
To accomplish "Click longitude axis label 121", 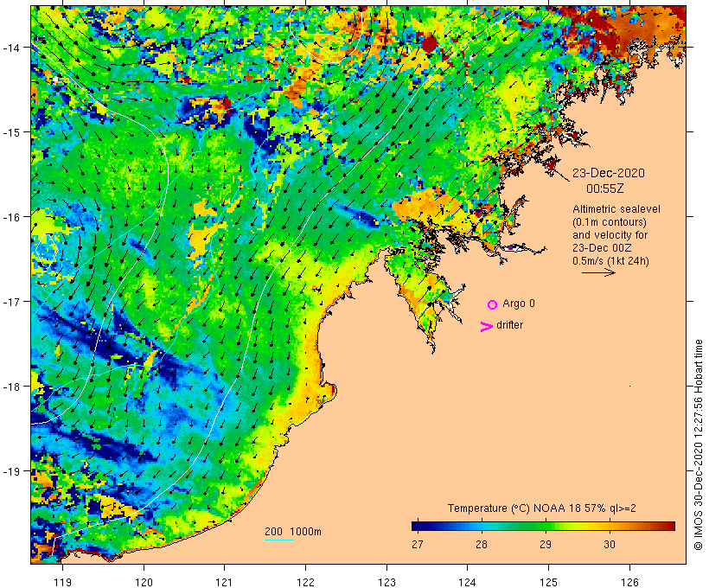I will [x=224, y=582].
